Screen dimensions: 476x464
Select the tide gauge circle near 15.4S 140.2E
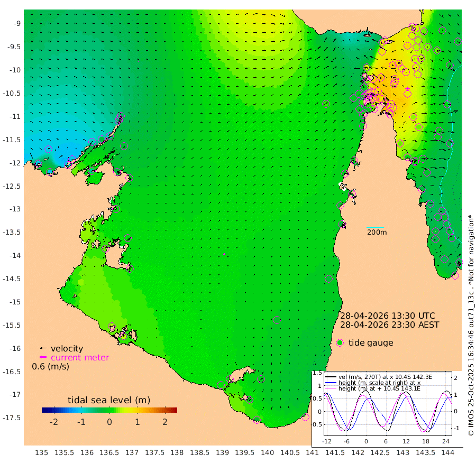277,320
